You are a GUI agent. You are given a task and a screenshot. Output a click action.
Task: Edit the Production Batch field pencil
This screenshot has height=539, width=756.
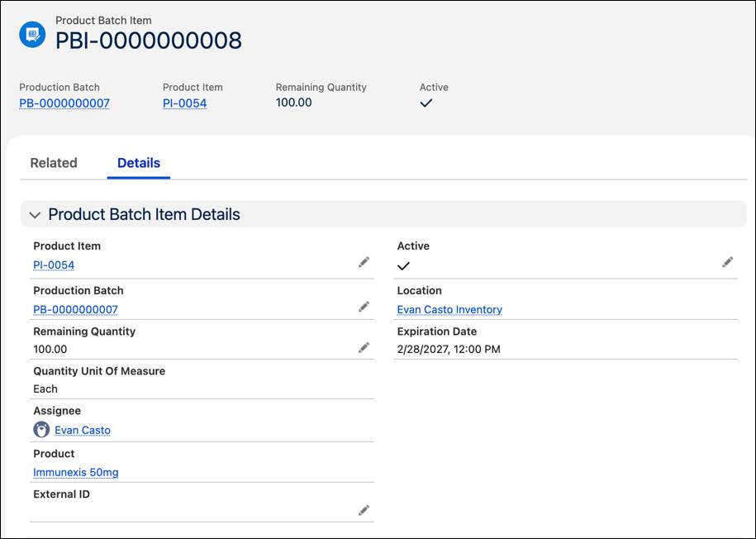tap(364, 307)
